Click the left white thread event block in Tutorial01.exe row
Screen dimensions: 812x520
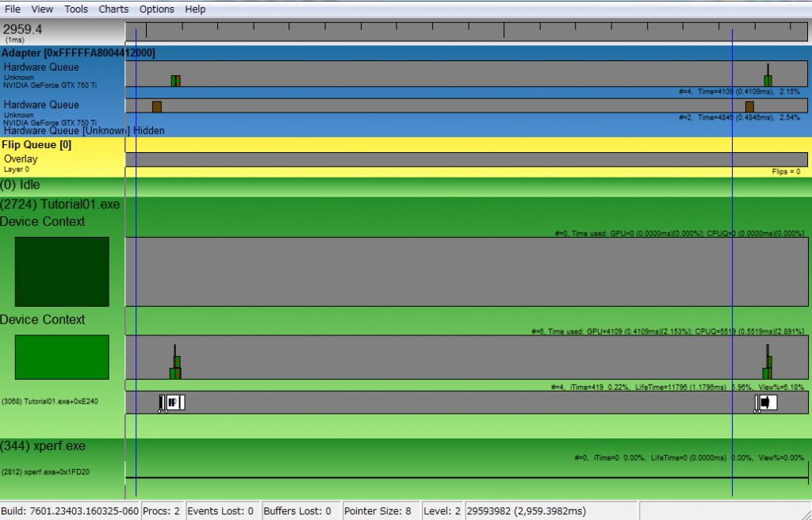[174, 403]
